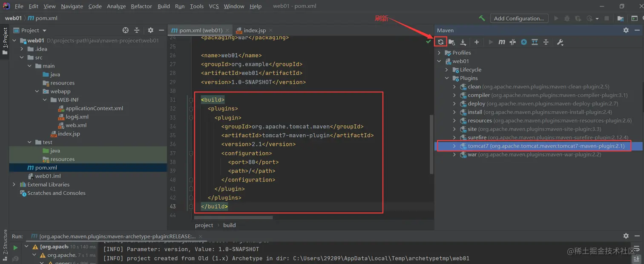
Task: Expand the clean plugin node
Action: 454,87
